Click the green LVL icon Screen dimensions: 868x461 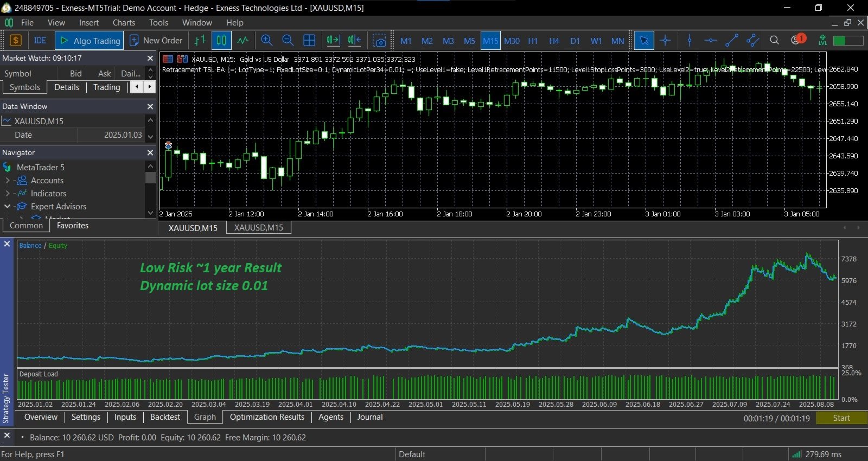click(x=823, y=41)
